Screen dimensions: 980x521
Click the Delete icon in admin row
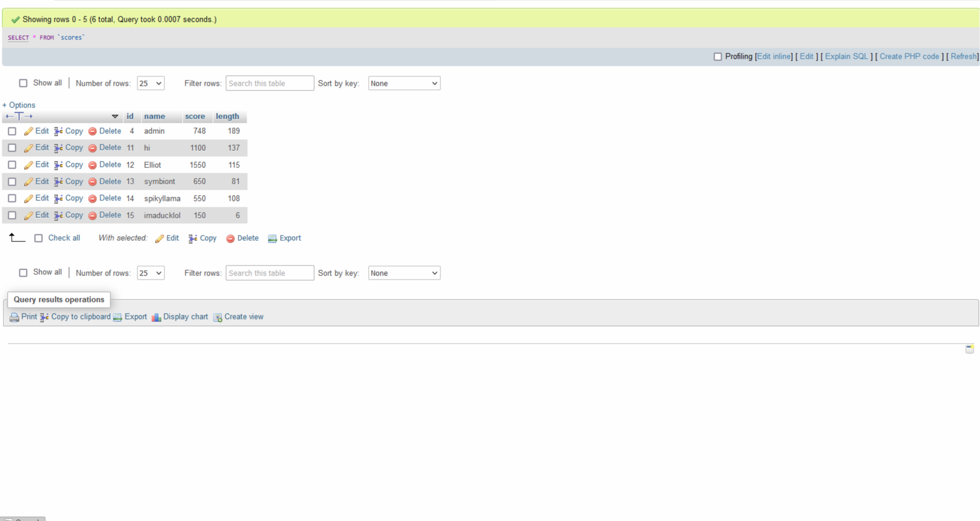click(x=92, y=132)
